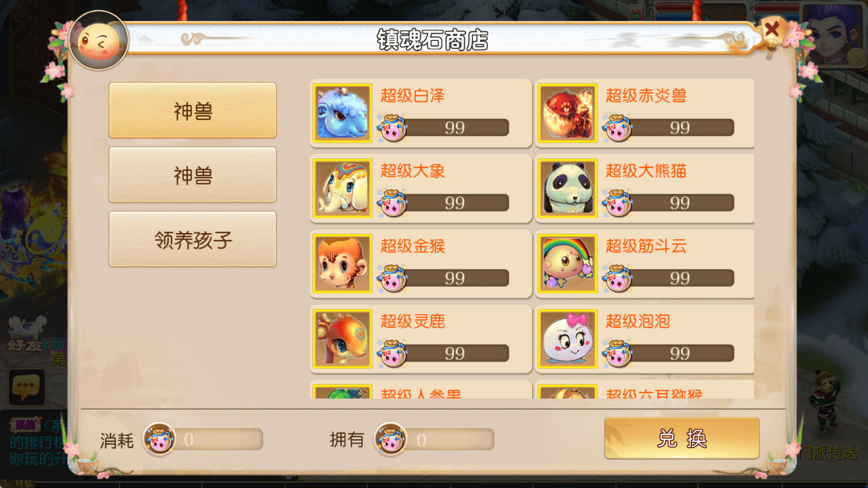Choose the 超级大熊猫 panda icon
This screenshot has width=868, height=488.
567,188
